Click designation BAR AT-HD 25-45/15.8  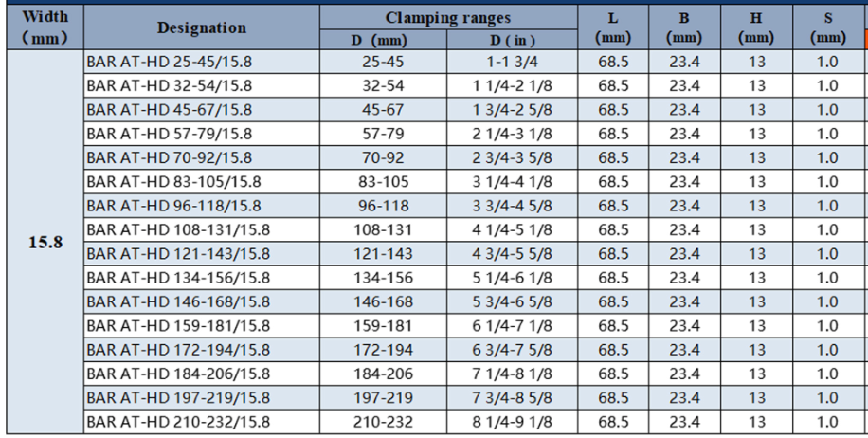coord(169,62)
